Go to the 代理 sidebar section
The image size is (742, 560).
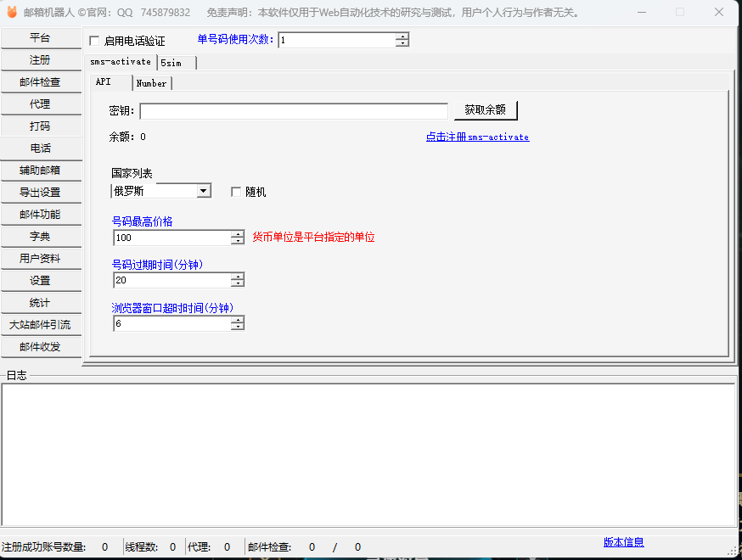[41, 104]
